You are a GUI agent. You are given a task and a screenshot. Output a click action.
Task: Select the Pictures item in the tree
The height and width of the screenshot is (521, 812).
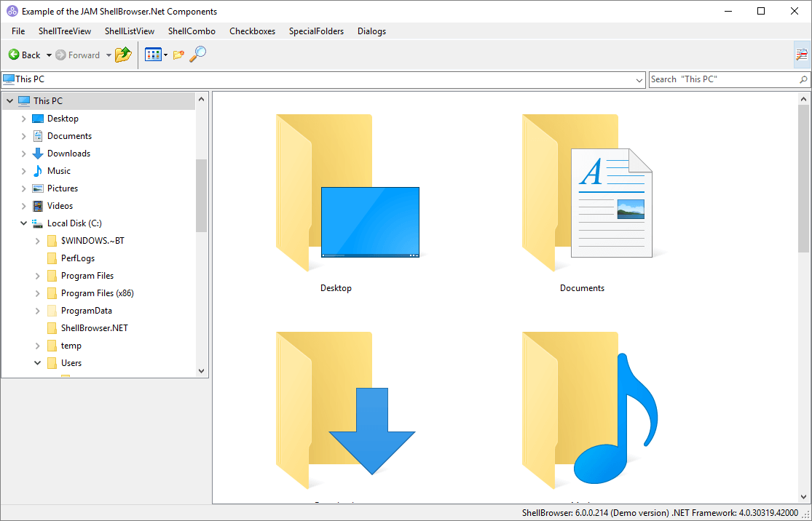coord(61,188)
